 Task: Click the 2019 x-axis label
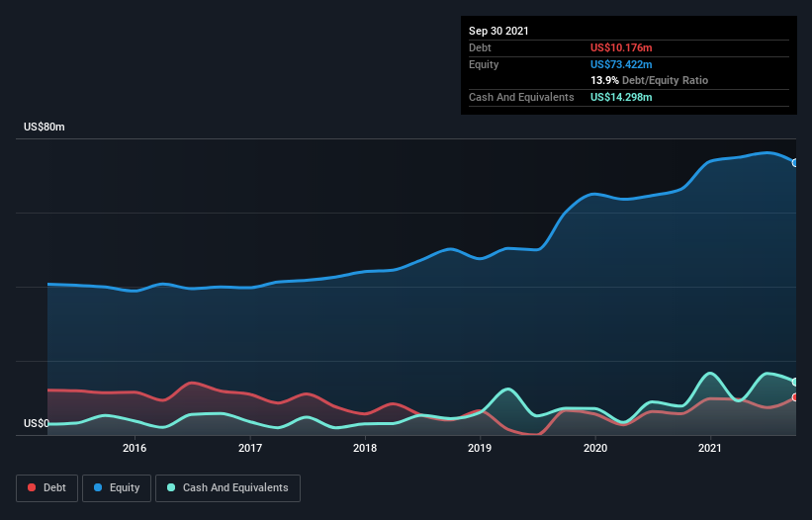(480, 448)
